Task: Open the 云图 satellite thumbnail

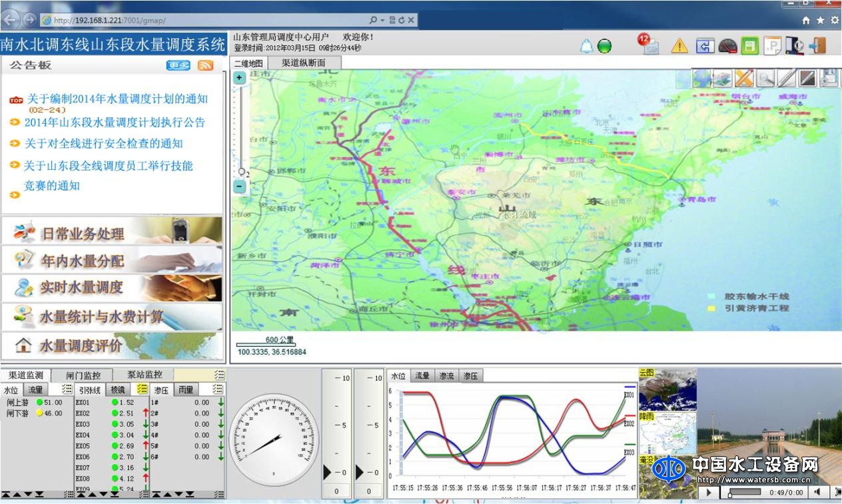Action: click(x=667, y=390)
